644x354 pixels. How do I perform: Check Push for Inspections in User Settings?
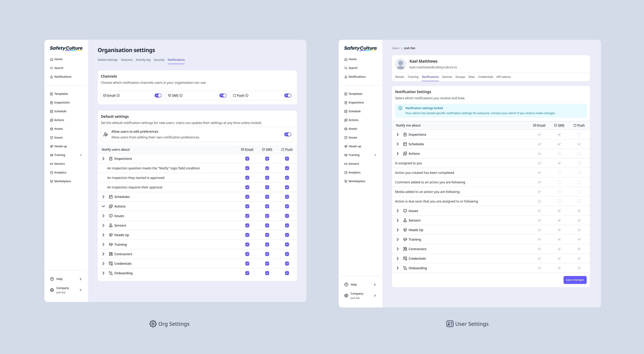pyautogui.click(x=579, y=135)
